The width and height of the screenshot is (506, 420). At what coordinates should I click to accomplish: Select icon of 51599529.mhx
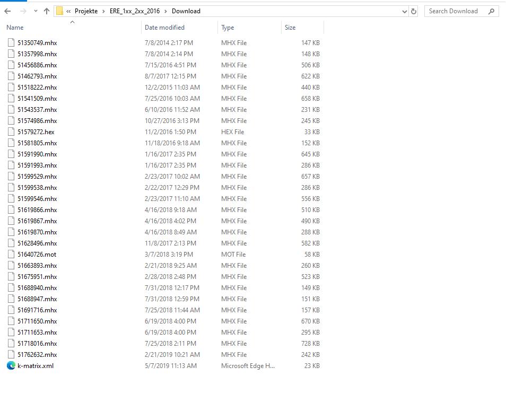point(11,176)
